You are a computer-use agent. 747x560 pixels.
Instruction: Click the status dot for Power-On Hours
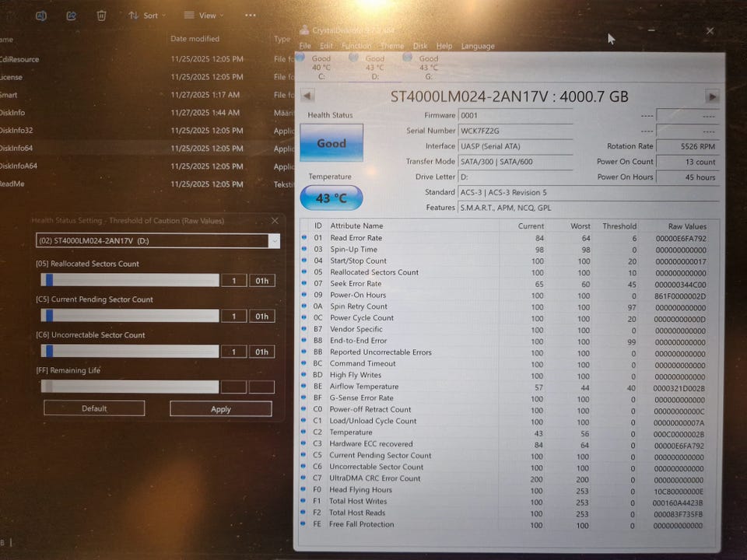pos(304,294)
